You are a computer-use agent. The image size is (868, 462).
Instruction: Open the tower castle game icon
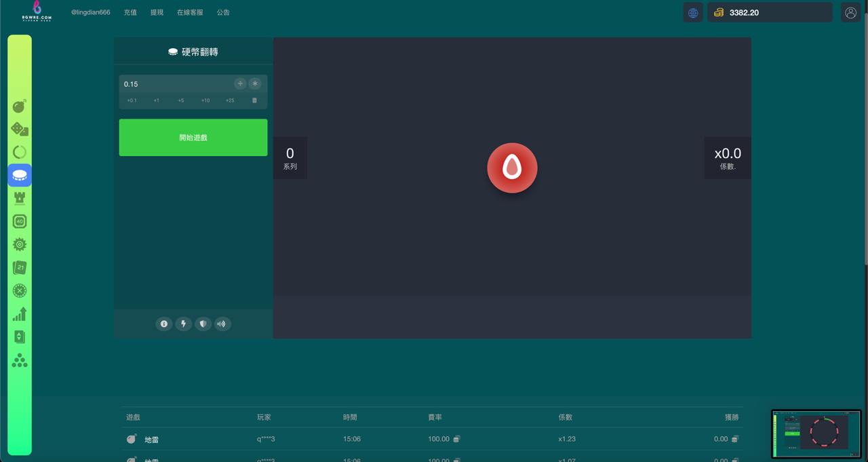[x=20, y=198]
